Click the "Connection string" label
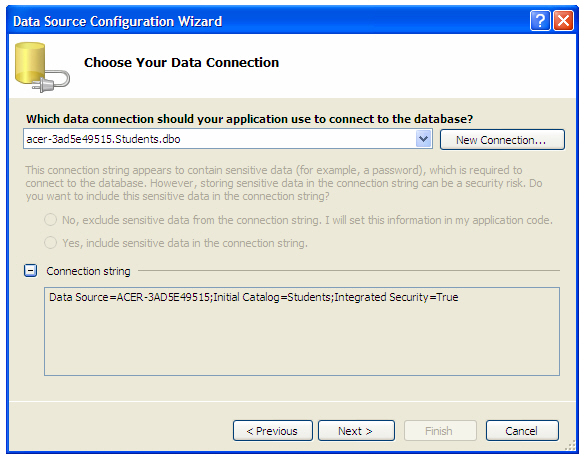Viewport: 585px width, 459px height. 88,271
